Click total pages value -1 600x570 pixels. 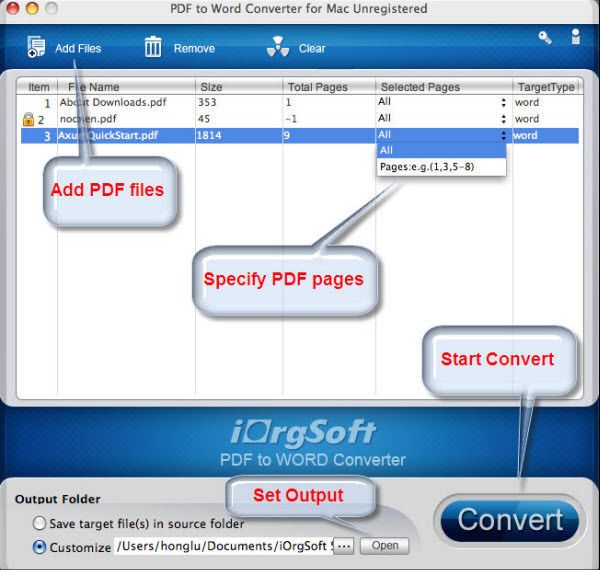(x=291, y=119)
